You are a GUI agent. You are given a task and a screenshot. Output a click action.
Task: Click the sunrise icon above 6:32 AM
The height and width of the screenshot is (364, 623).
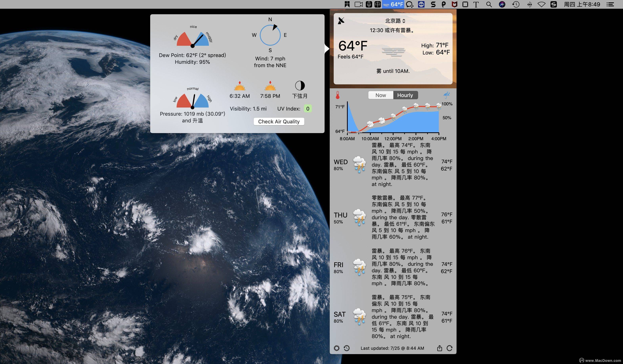click(x=240, y=86)
